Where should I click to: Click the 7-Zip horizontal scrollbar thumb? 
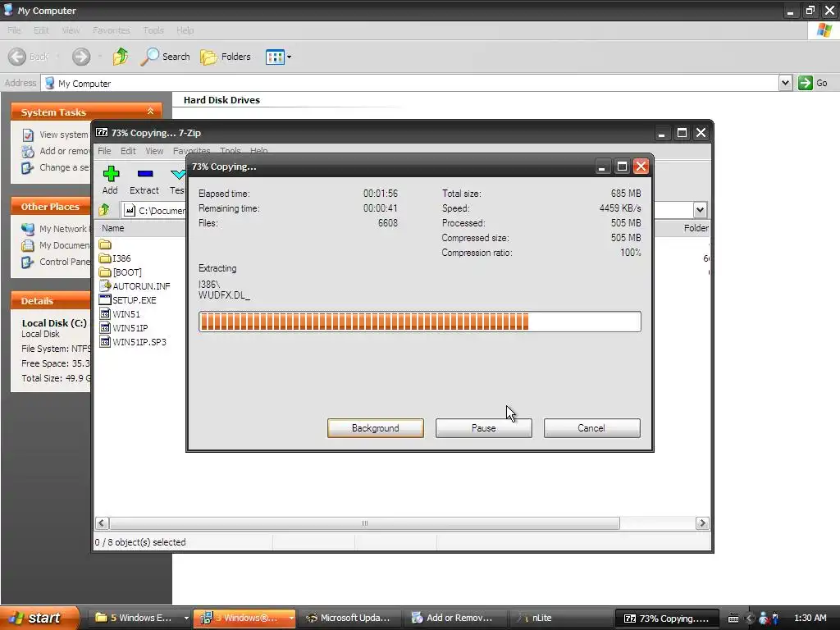click(x=364, y=523)
